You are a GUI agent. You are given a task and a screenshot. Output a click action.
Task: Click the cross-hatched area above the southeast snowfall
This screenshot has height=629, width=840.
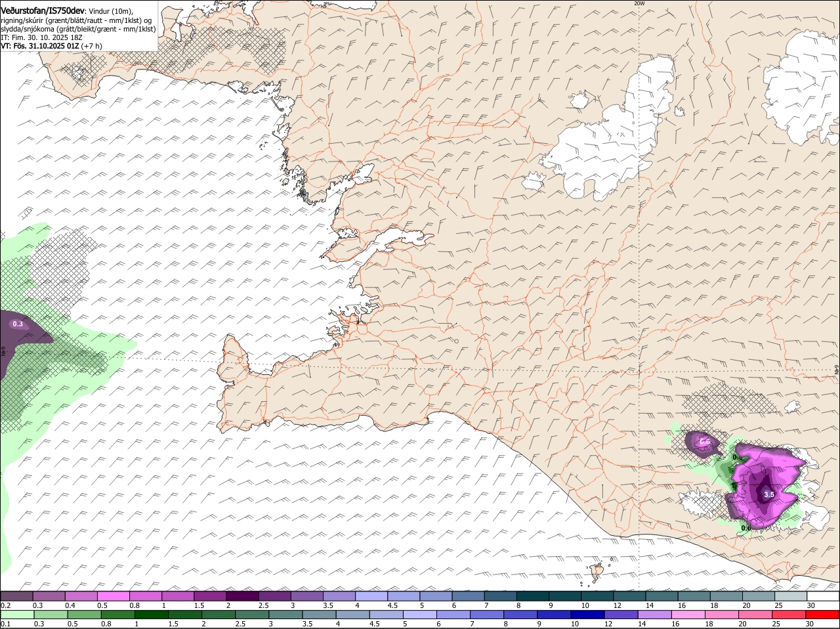pyautogui.click(x=728, y=401)
